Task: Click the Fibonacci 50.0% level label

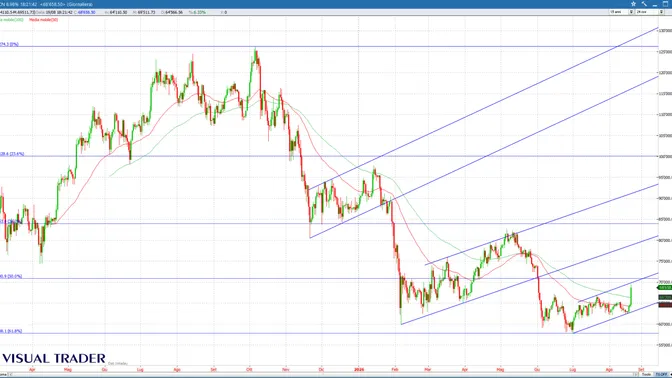Action: click(11, 276)
